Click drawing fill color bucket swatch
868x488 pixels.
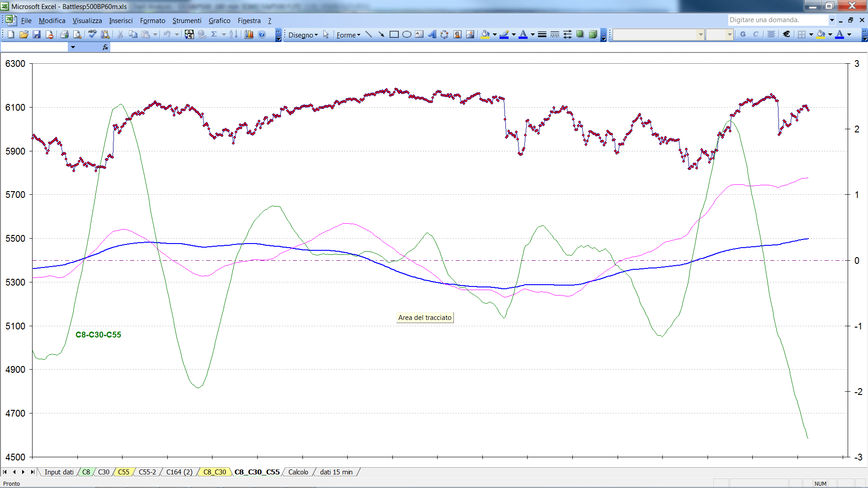point(486,34)
